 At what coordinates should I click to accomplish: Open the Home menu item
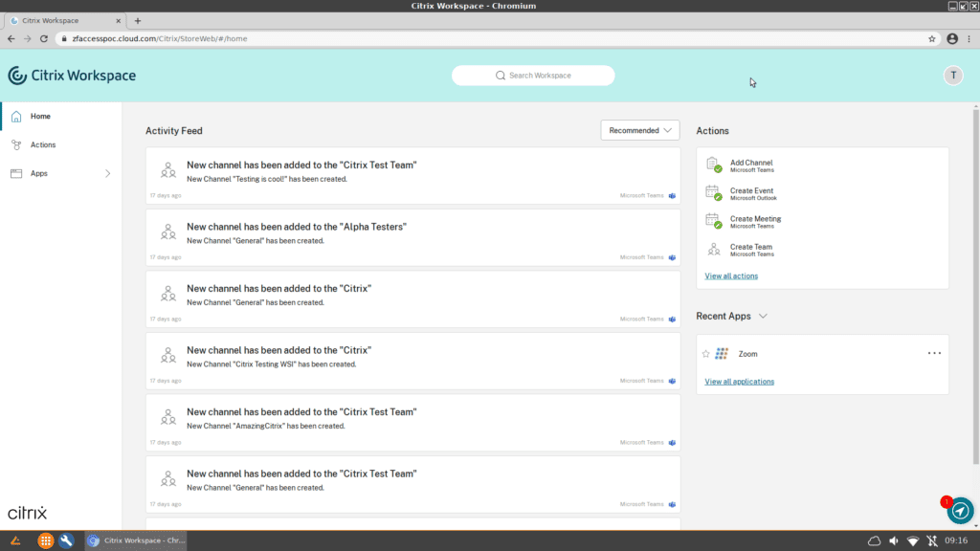(61, 116)
